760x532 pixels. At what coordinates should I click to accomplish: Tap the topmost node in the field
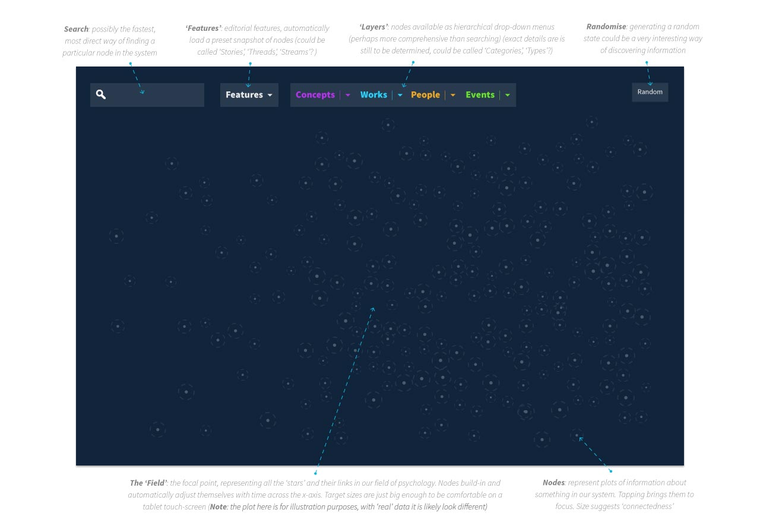(591, 122)
